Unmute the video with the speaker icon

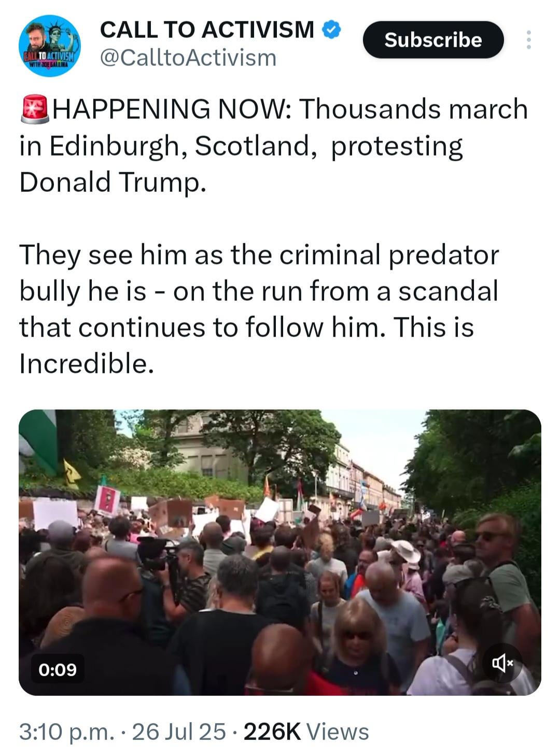coord(502,663)
